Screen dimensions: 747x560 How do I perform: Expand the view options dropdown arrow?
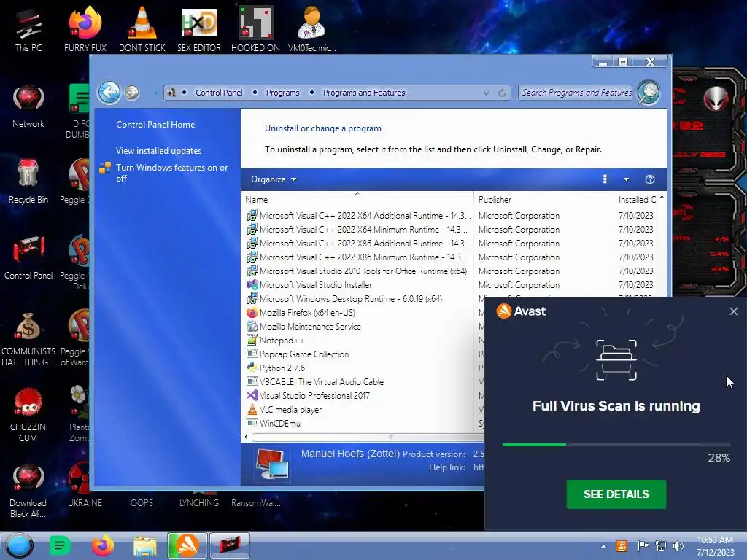tap(627, 179)
